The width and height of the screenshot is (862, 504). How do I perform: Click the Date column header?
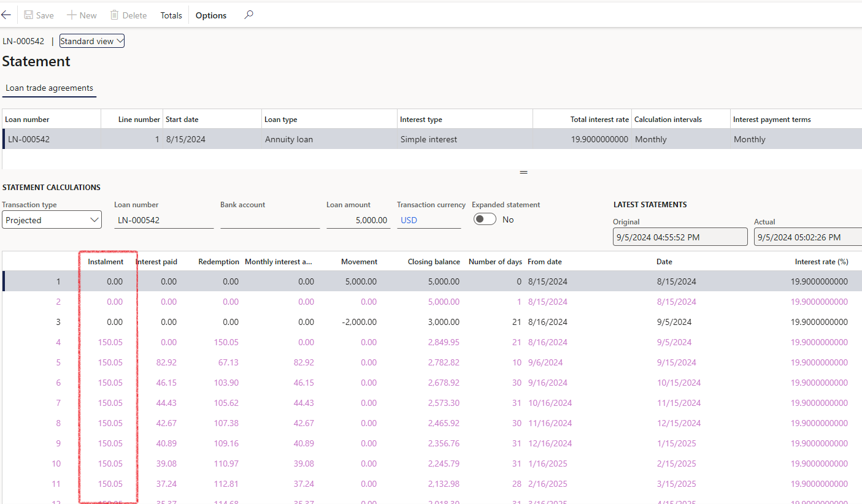tap(664, 262)
